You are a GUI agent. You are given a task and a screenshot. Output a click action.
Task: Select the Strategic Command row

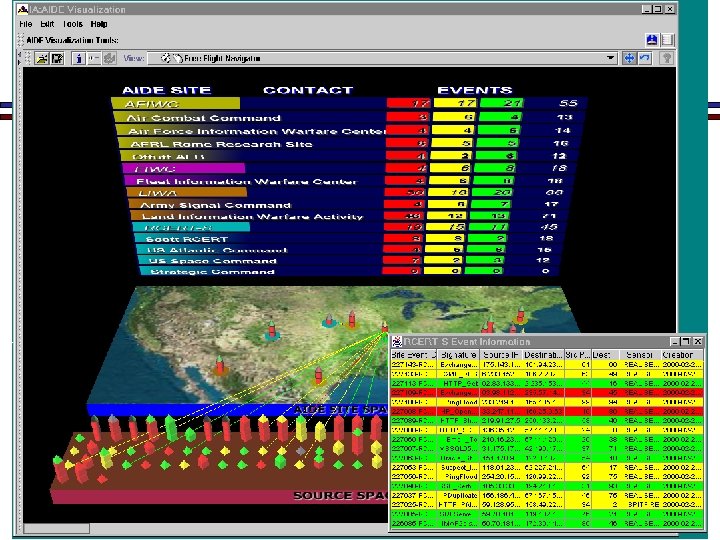coord(349,271)
